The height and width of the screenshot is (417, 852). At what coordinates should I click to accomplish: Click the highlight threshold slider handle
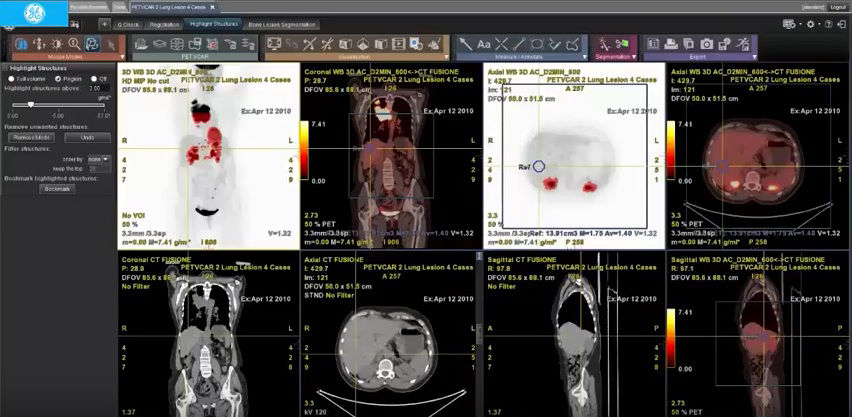(x=31, y=104)
